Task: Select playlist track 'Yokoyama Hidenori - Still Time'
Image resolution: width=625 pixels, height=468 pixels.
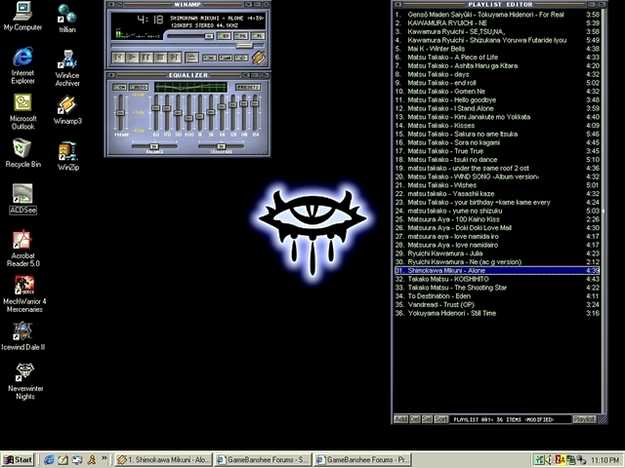Action: pos(497,313)
